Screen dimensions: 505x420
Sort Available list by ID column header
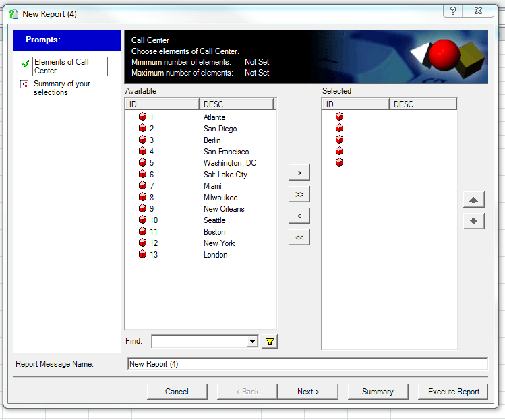[162, 104]
